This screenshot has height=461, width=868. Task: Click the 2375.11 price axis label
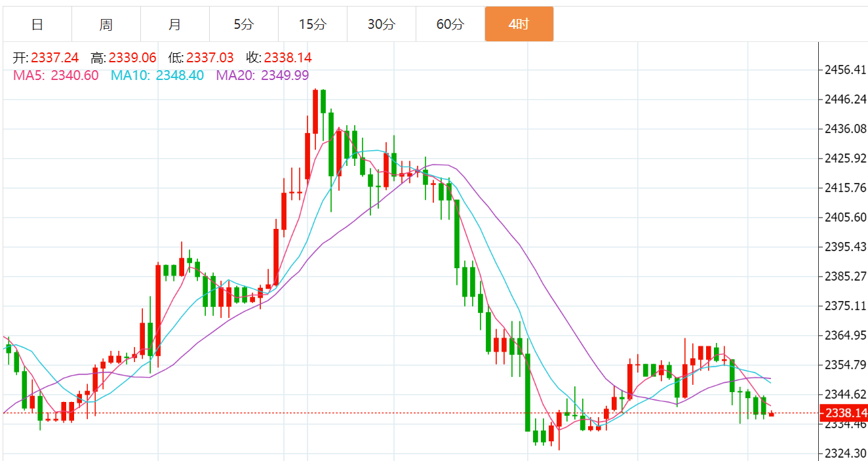coord(846,306)
